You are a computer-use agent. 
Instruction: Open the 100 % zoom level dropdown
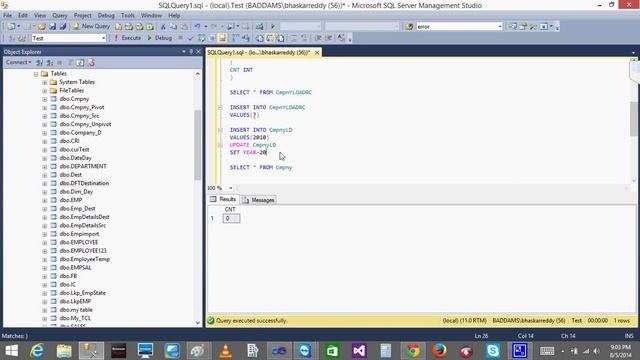coord(231,188)
